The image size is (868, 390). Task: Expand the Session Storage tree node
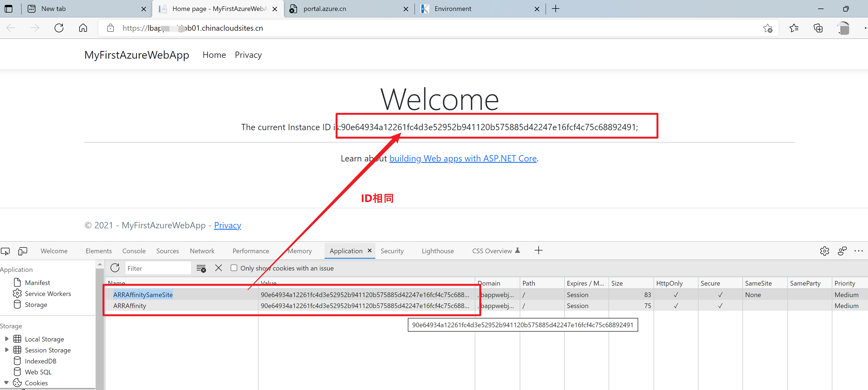coord(7,350)
